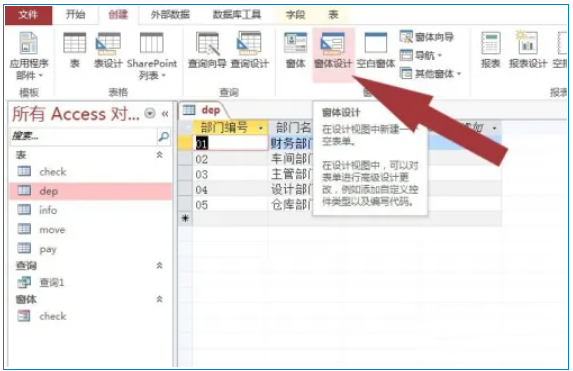Collapse the 表 group in navigation pane
Image resolution: width=573 pixels, height=371 pixels.
point(159,155)
